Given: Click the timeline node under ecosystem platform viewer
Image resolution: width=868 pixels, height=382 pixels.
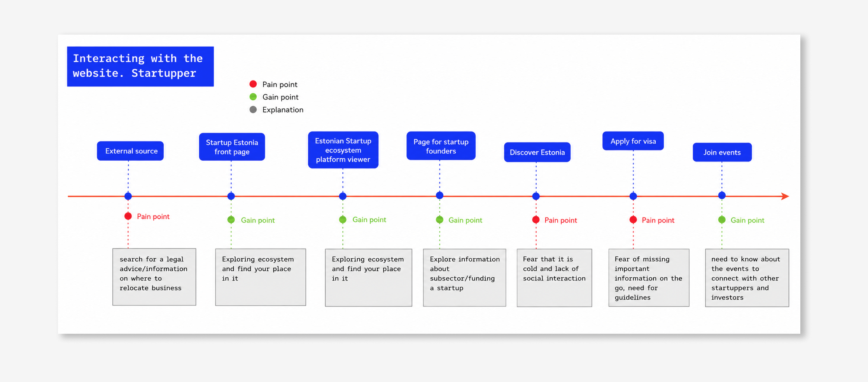Looking at the screenshot, I should tap(343, 196).
